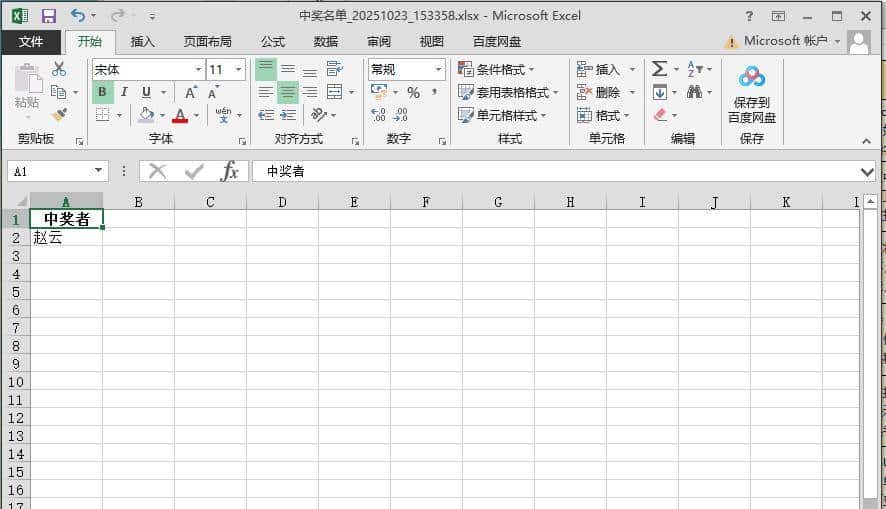Apply comma thousands separator style
The image size is (886, 509).
[435, 92]
